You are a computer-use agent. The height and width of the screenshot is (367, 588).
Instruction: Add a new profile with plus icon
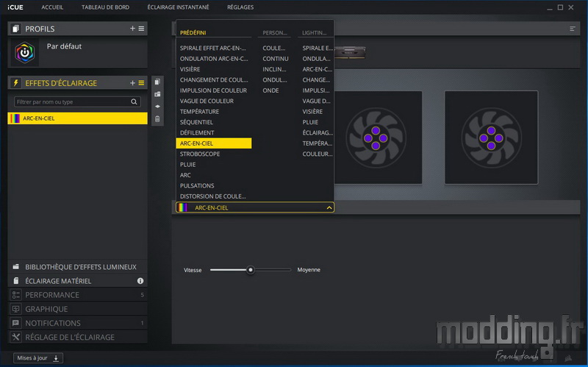point(132,29)
